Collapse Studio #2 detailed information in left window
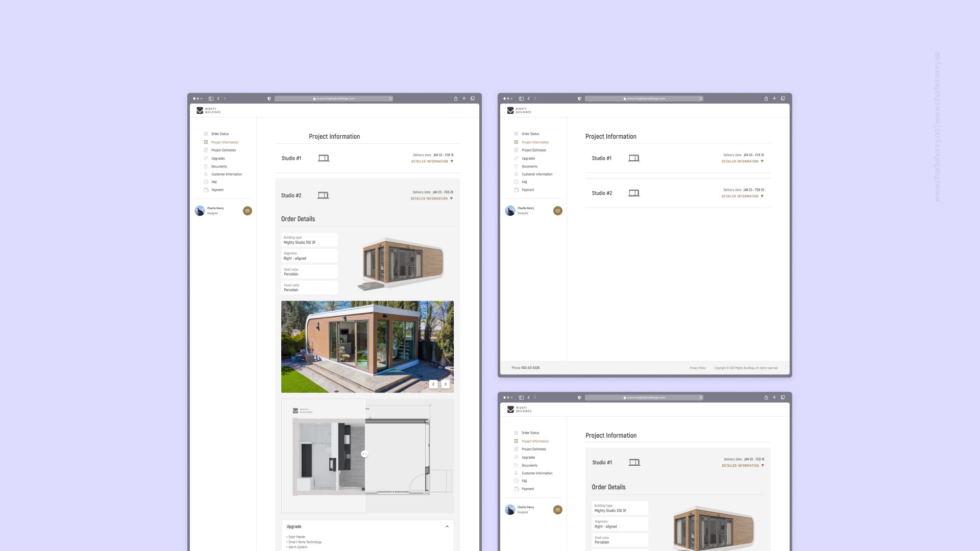This screenshot has height=551, width=980. click(x=432, y=198)
